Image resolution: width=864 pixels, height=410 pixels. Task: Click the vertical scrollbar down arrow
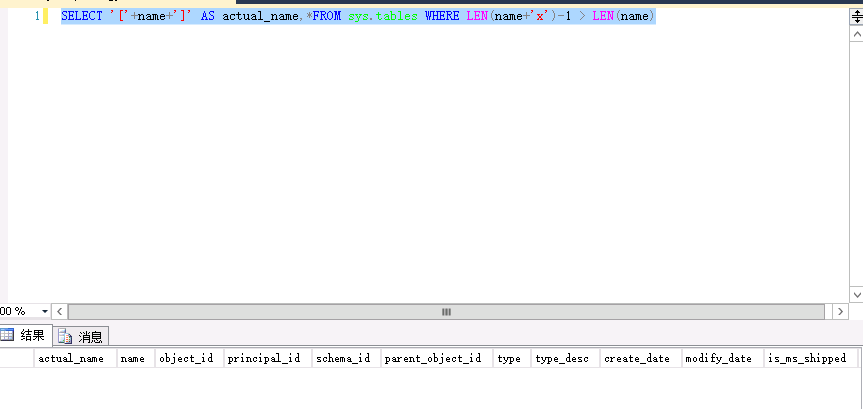pyautogui.click(x=857, y=295)
